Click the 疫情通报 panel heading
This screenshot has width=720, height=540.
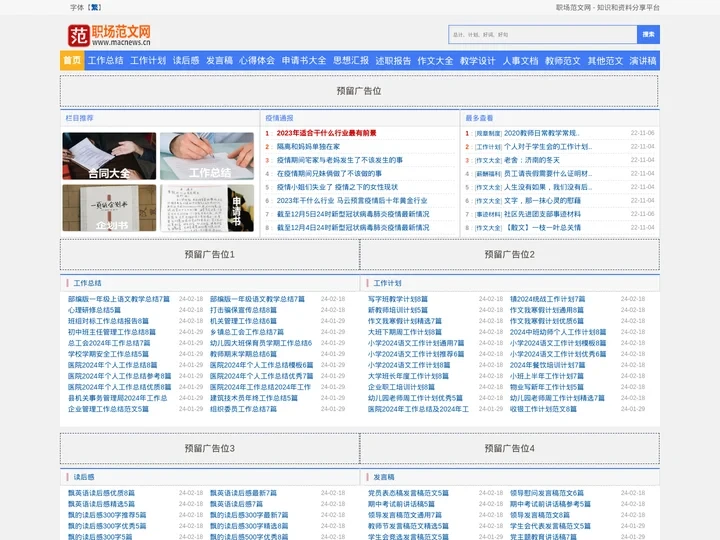click(280, 118)
